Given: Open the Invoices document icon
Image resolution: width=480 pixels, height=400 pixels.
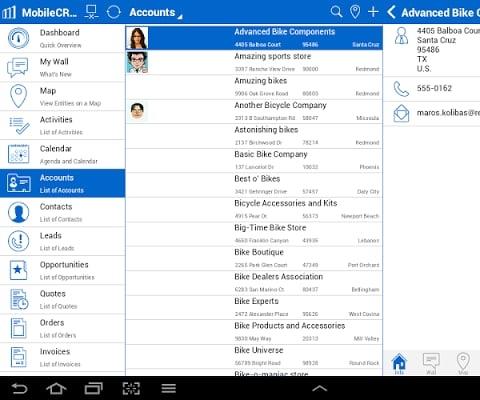Looking at the screenshot, I should click(x=18, y=357).
